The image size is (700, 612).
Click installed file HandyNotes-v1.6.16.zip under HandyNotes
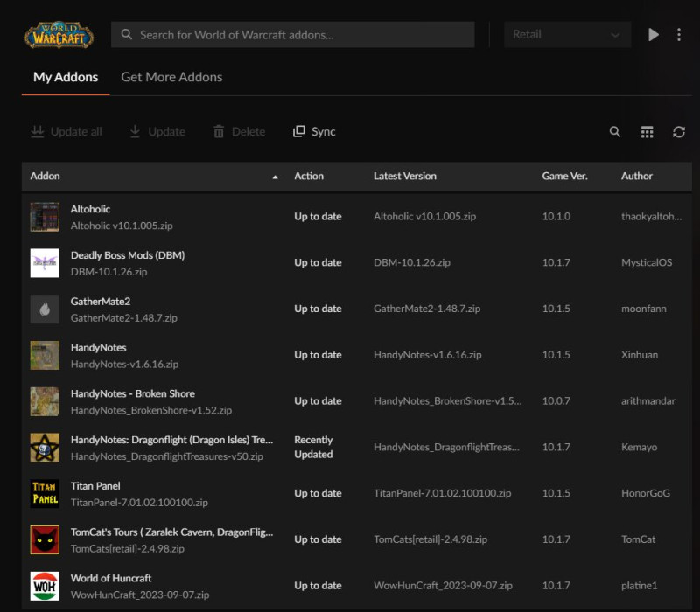pyautogui.click(x=124, y=364)
